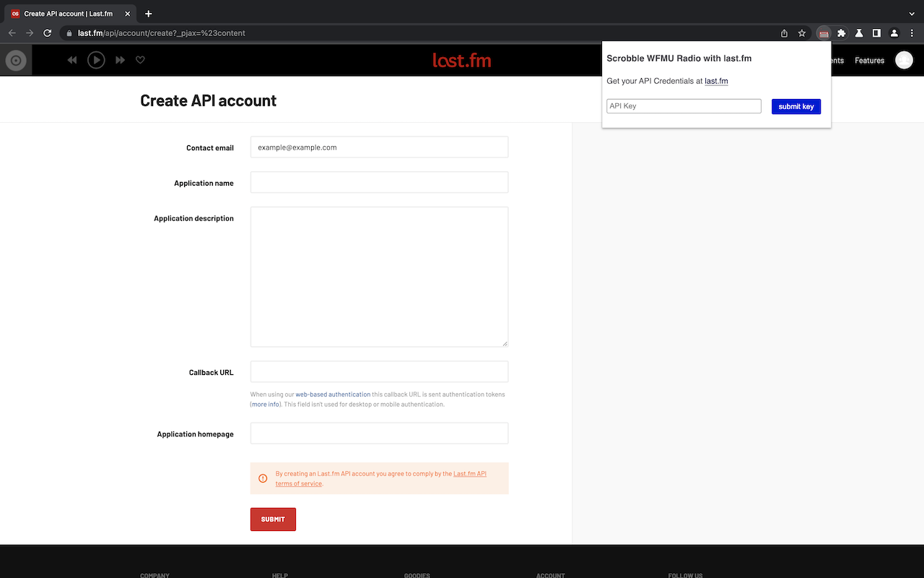Open the Chrome three-dot menu
Image resolution: width=924 pixels, height=578 pixels.
[x=912, y=33]
